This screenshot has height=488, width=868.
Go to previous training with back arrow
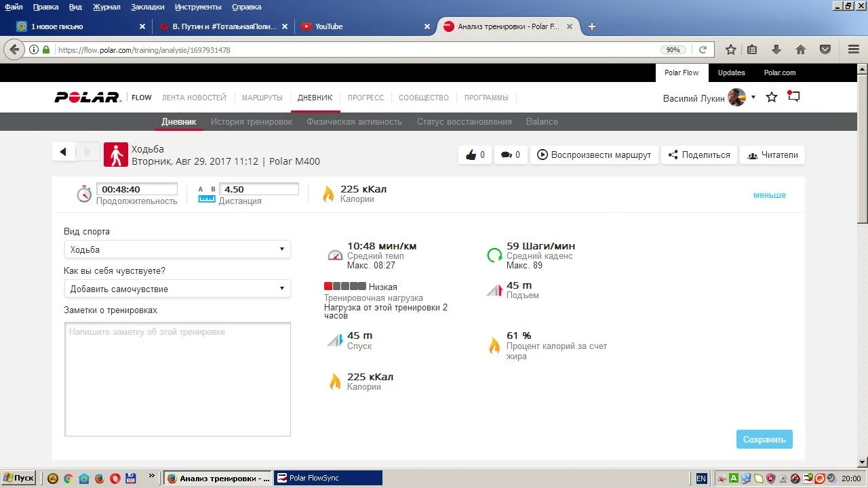pyautogui.click(x=63, y=152)
